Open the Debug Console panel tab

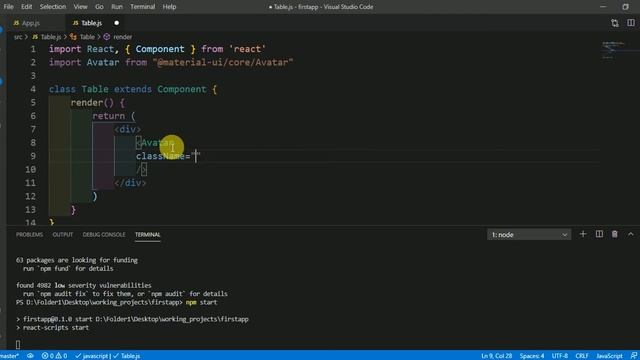pos(104,235)
